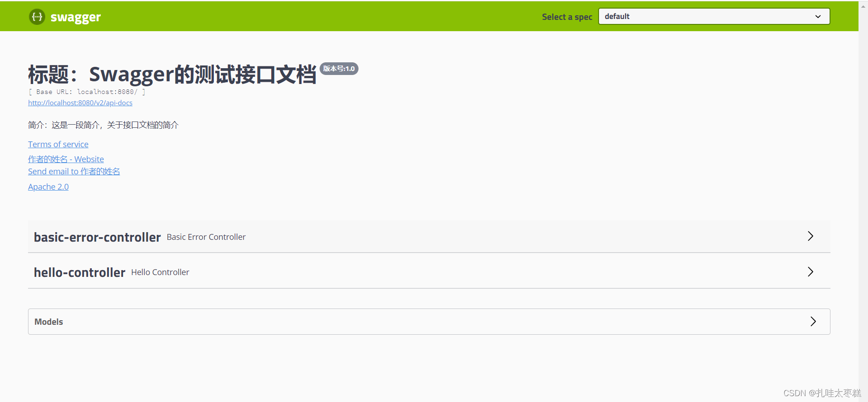Screen dimensions: 868x402
Task: Expand the hello-controller section
Action: 429,272
